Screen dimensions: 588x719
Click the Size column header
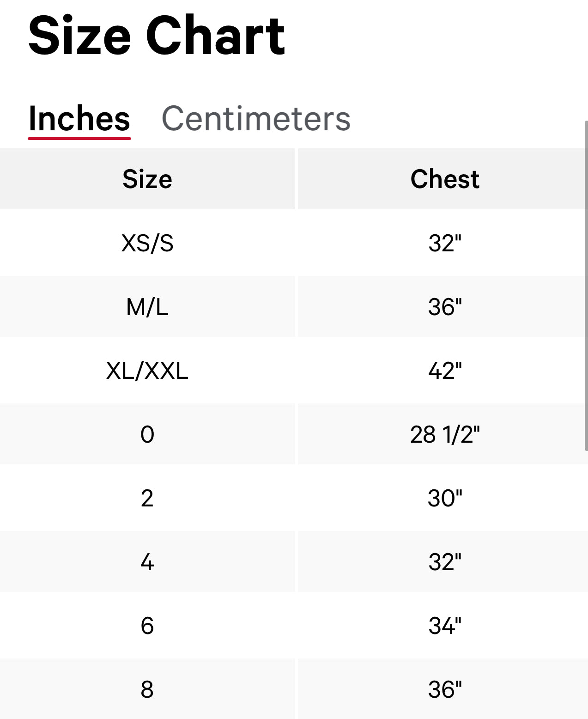[x=147, y=179]
